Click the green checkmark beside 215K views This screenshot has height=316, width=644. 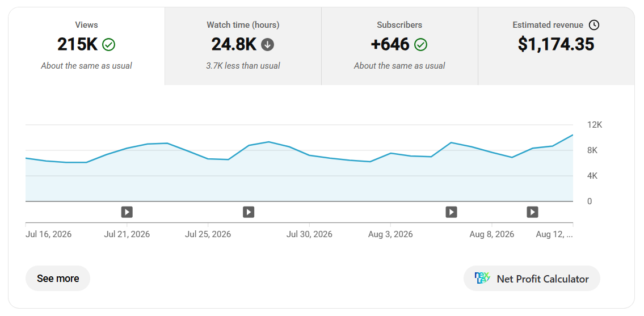coord(109,44)
